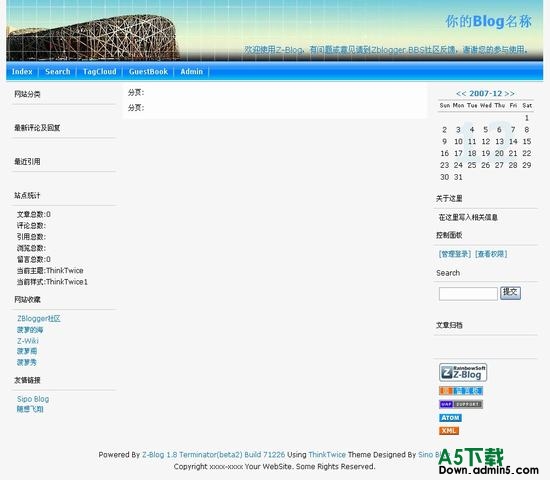This screenshot has width=550, height=480.
Task: Click the RainbowSoft Z-Blog badge
Action: pos(463,372)
